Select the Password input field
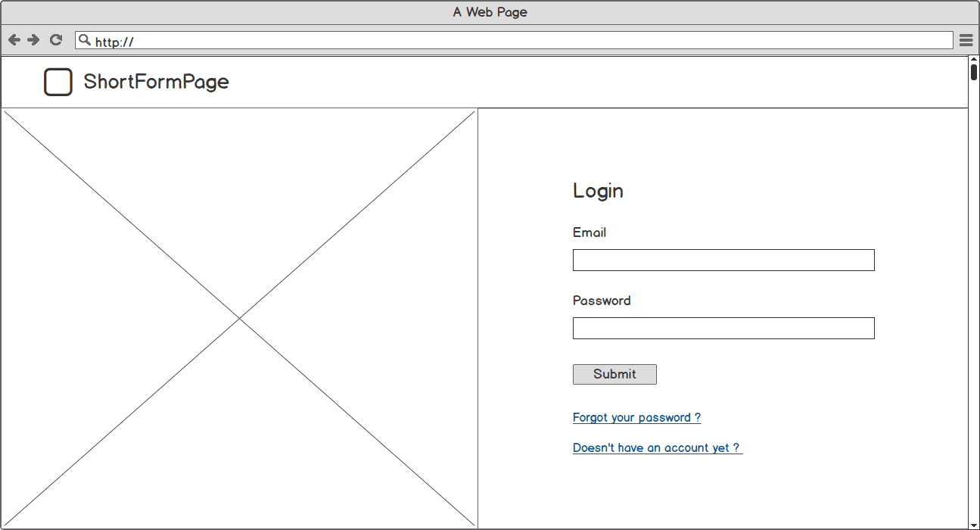The width and height of the screenshot is (980, 530). coord(723,328)
